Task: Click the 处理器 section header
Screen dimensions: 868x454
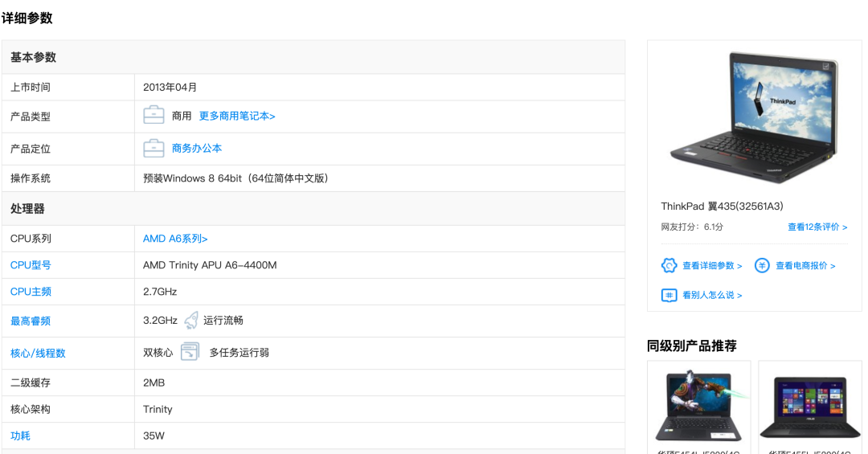Action: [x=27, y=209]
